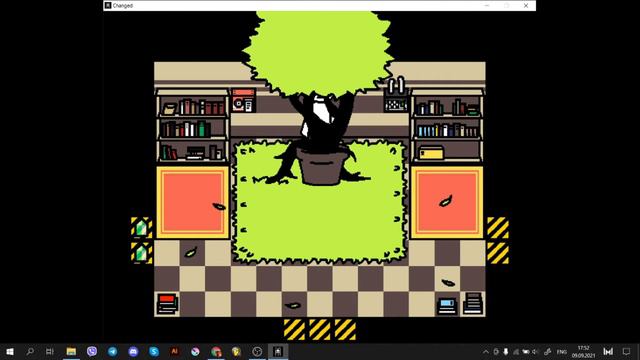
Task: Select the active Changed game taskbar icon
Action: [278, 351]
